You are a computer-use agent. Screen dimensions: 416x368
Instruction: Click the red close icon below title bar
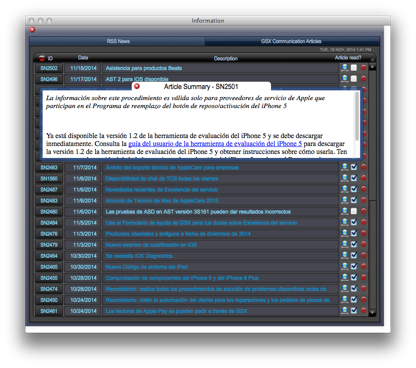(32, 30)
